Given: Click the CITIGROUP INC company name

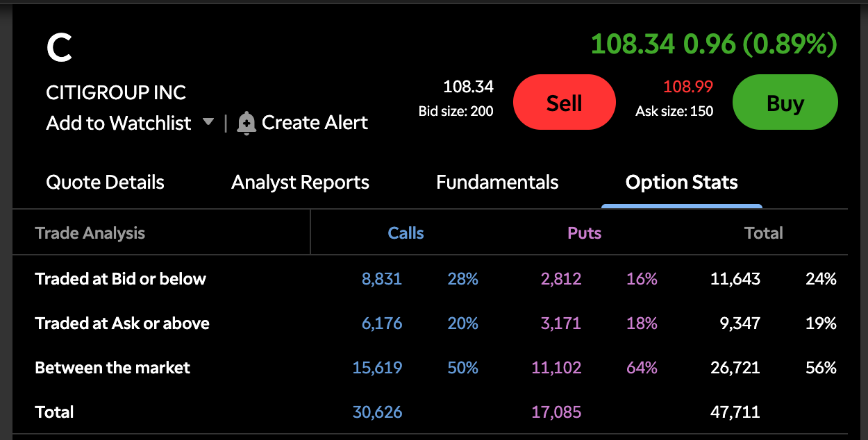Looking at the screenshot, I should pos(116,92).
